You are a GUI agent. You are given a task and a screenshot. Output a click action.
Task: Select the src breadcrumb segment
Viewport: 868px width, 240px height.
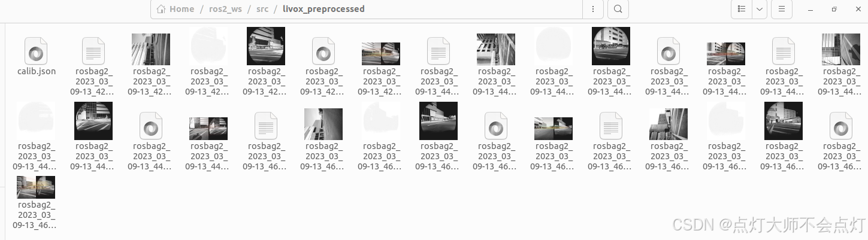(x=262, y=9)
